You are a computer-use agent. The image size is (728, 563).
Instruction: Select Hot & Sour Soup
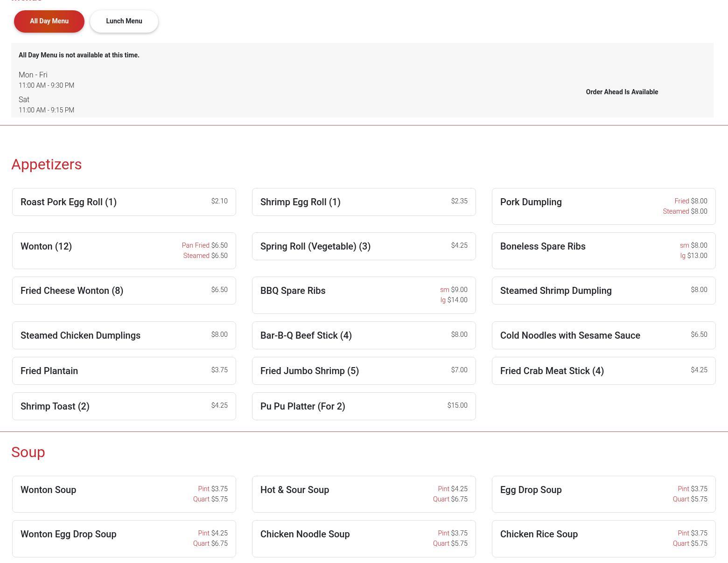[364, 494]
